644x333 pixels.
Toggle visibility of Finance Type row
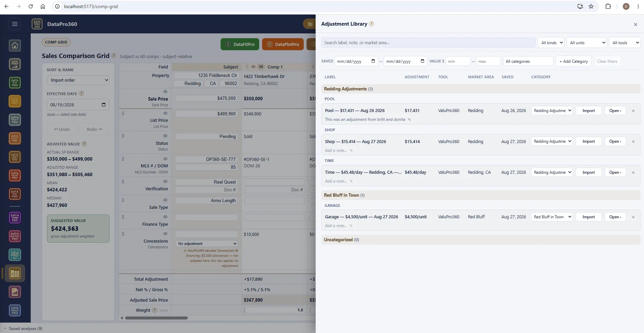tap(165, 217)
